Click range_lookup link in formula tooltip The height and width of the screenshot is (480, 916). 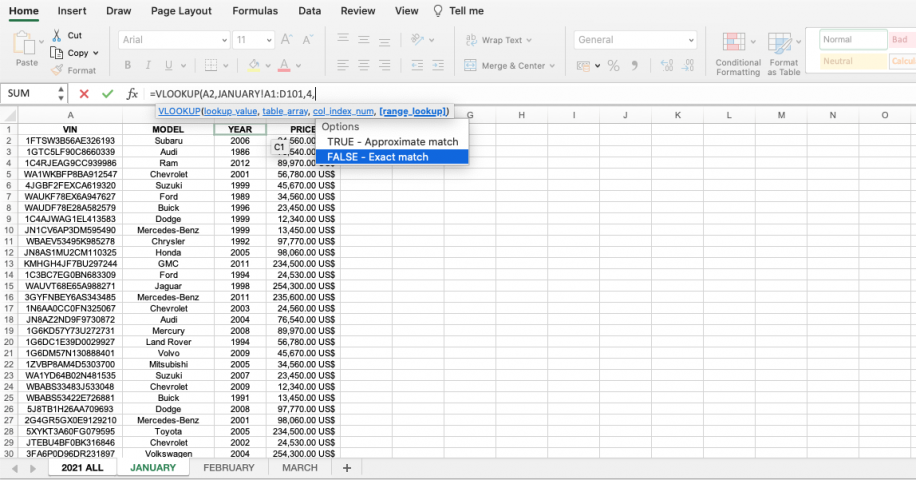[414, 111]
